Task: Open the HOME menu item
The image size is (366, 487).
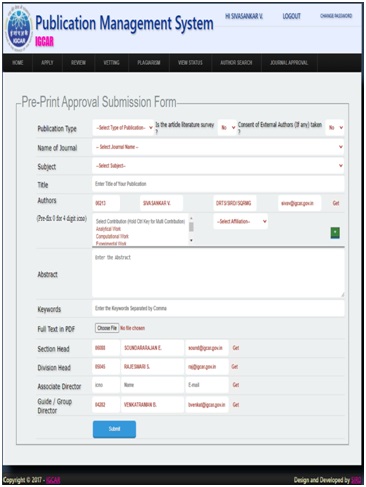Action: [18, 62]
